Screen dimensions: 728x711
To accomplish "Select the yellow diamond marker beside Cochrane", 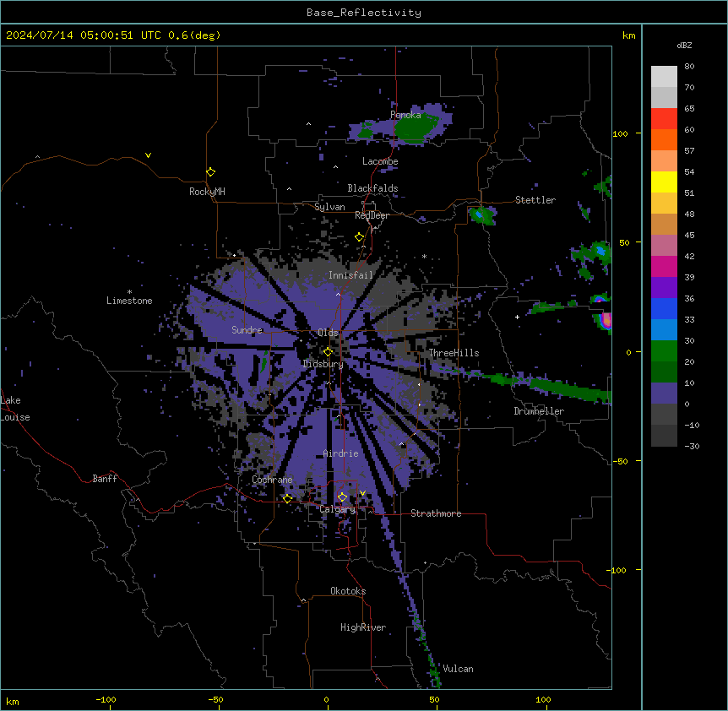I will pyautogui.click(x=287, y=498).
